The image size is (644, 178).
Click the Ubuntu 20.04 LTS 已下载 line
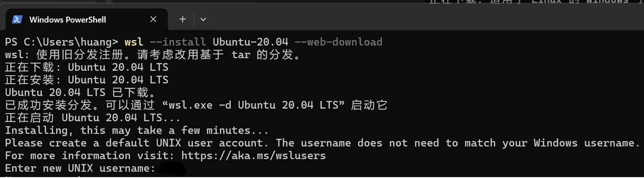tap(80, 93)
